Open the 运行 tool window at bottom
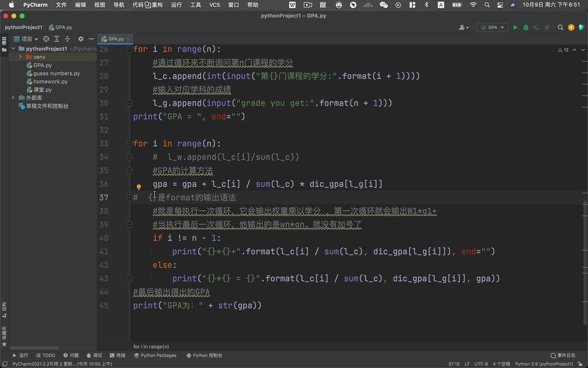 (x=20, y=355)
